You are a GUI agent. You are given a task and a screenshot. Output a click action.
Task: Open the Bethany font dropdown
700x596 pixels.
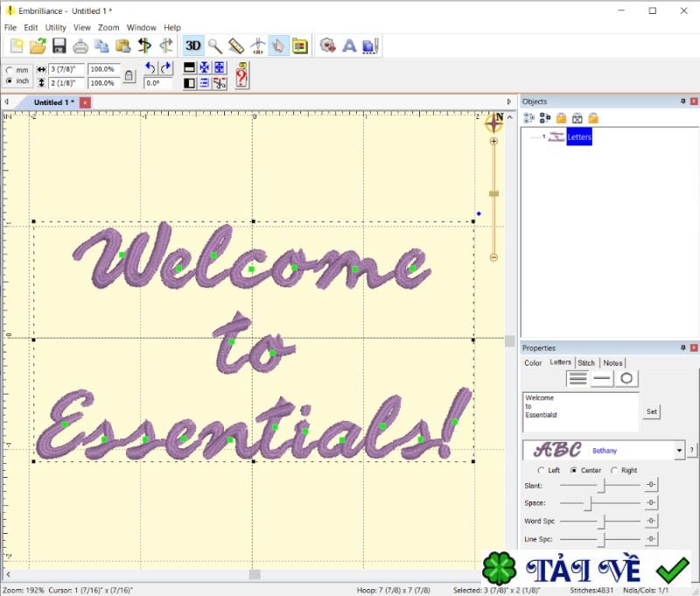(x=680, y=450)
